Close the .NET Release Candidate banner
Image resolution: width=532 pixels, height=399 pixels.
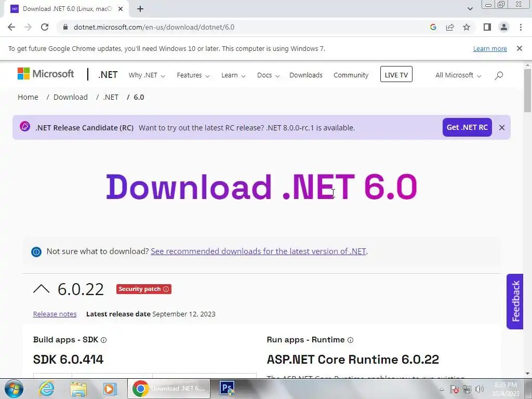click(x=502, y=127)
